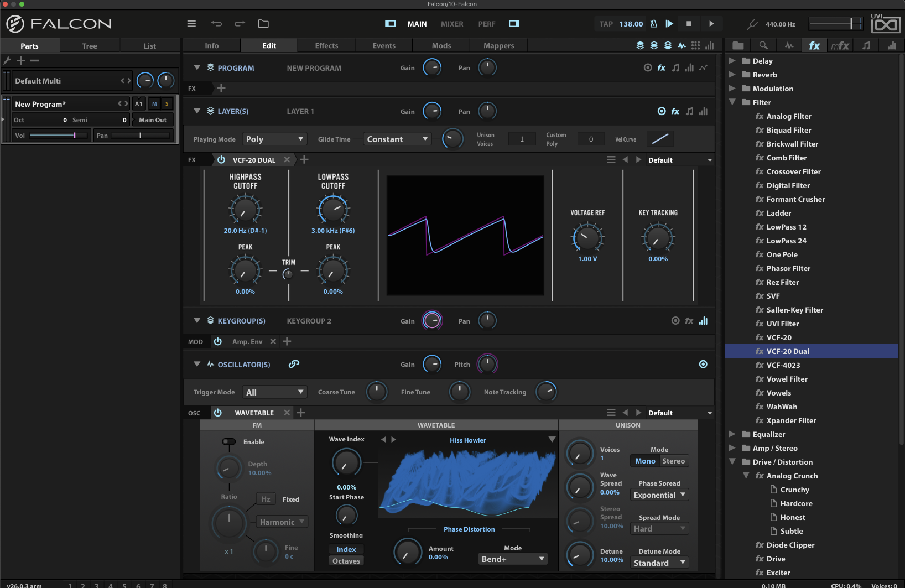905x588 pixels.
Task: Click the metronome icon next to tempo
Action: (x=653, y=24)
